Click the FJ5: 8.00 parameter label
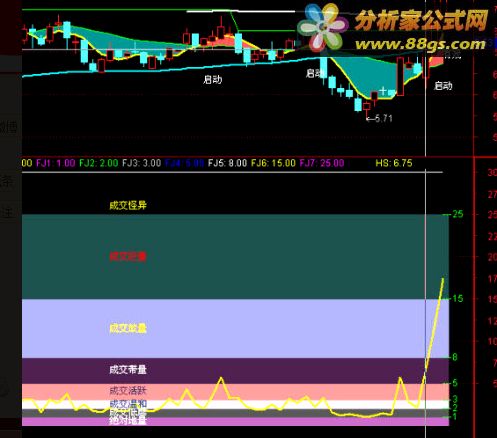This screenshot has width=497, height=438. click(227, 163)
